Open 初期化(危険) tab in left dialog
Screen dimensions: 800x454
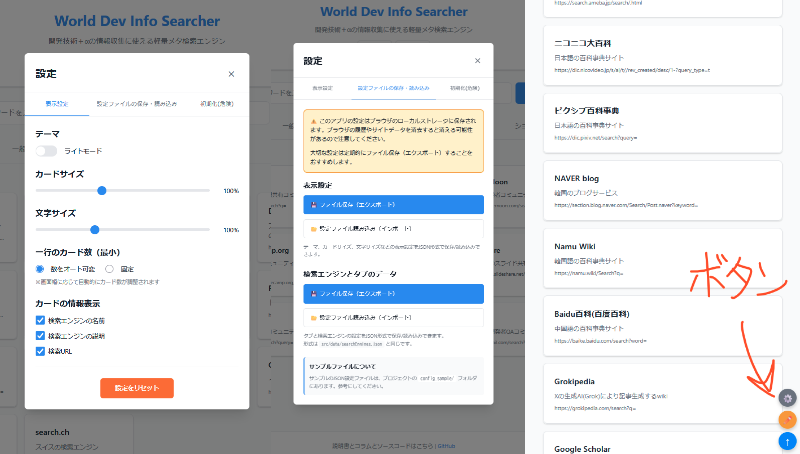point(217,104)
